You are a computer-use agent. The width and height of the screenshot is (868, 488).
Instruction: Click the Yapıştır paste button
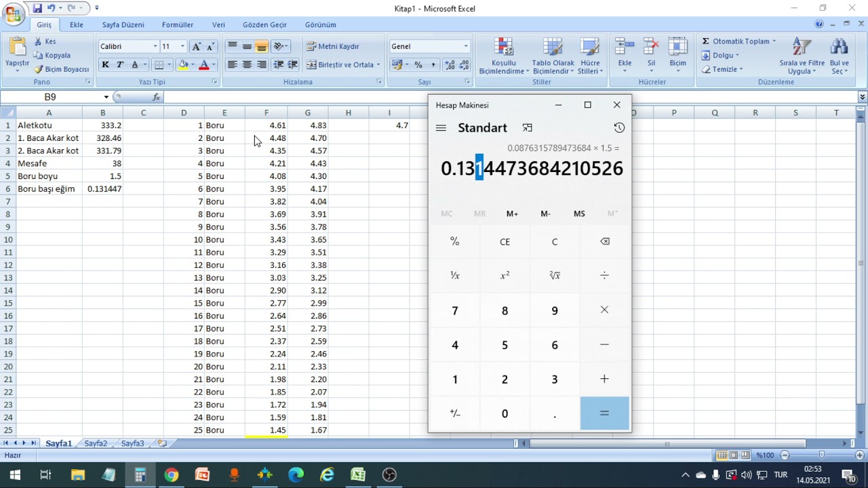pos(17,53)
